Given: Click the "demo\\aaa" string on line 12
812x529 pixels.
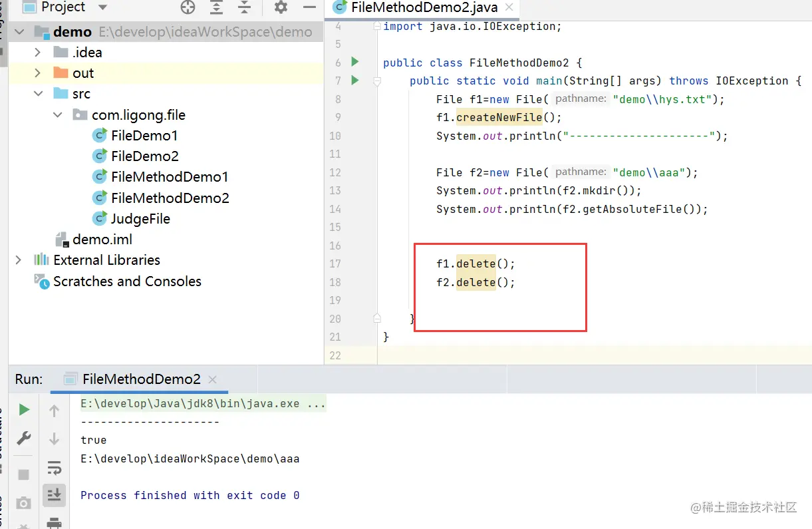Looking at the screenshot, I should pos(649,172).
